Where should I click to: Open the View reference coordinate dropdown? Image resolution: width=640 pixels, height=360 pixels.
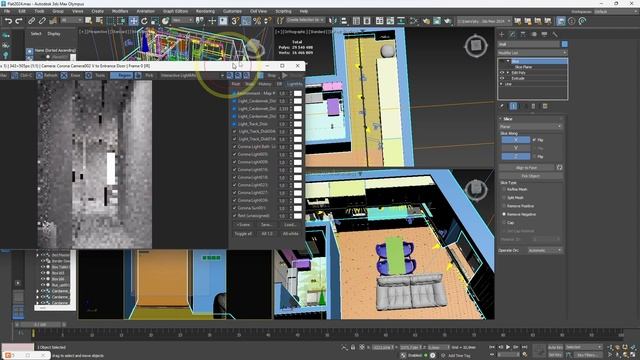click(x=182, y=20)
